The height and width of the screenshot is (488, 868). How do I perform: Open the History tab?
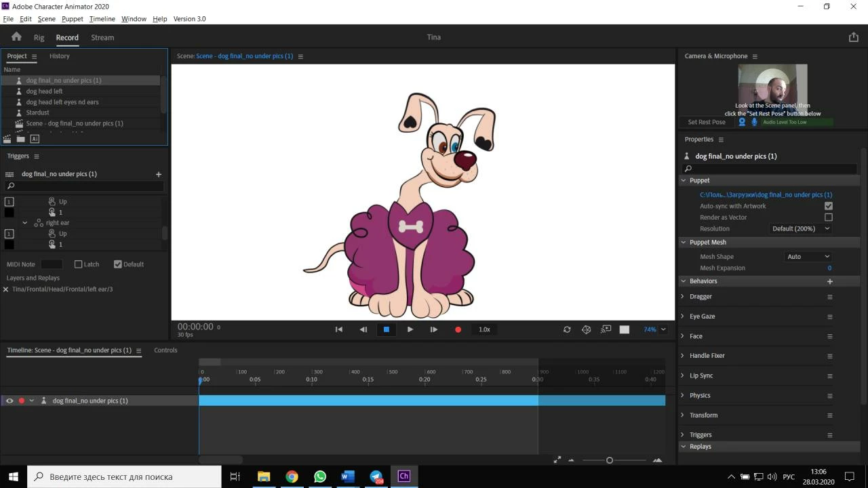coord(59,56)
